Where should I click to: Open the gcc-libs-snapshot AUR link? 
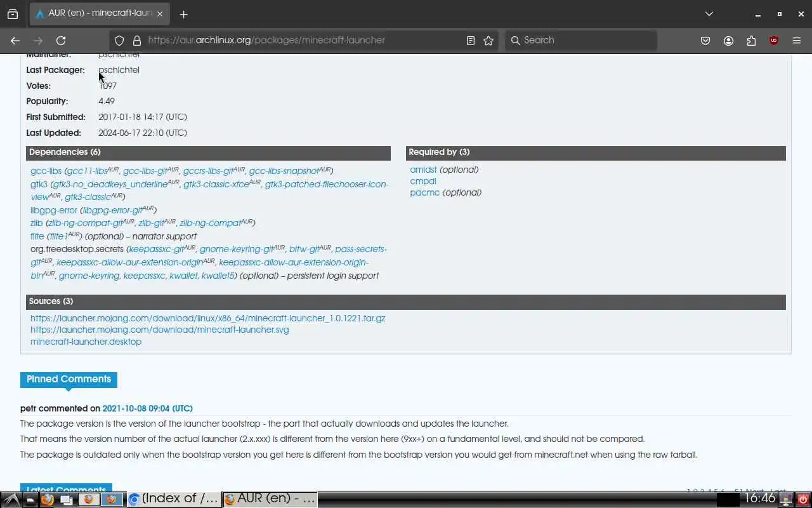(284, 171)
